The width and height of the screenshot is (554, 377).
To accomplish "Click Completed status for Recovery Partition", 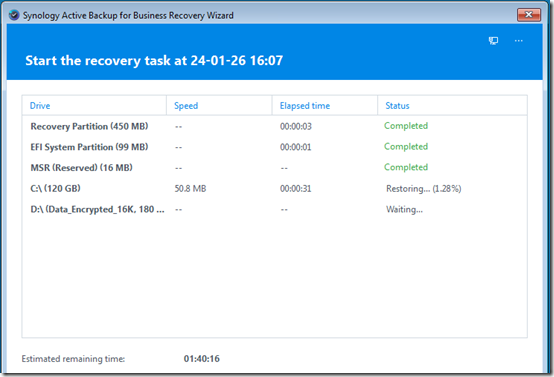I will [x=406, y=126].
